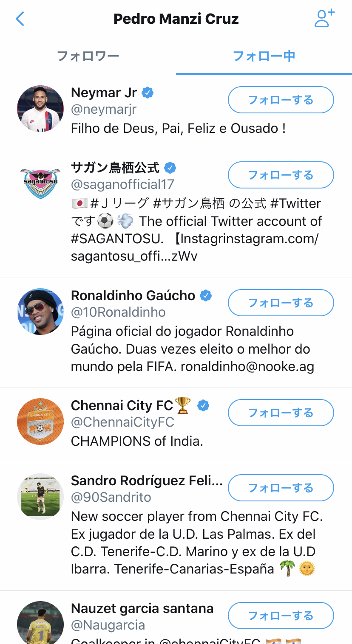Open Ronaldinho Gaúcho's profile picture

(x=40, y=312)
